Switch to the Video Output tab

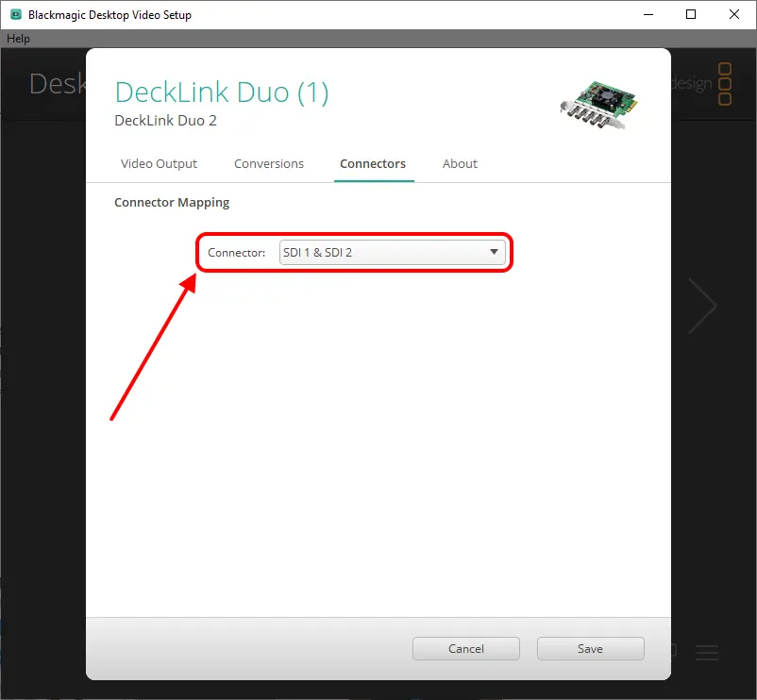(159, 163)
